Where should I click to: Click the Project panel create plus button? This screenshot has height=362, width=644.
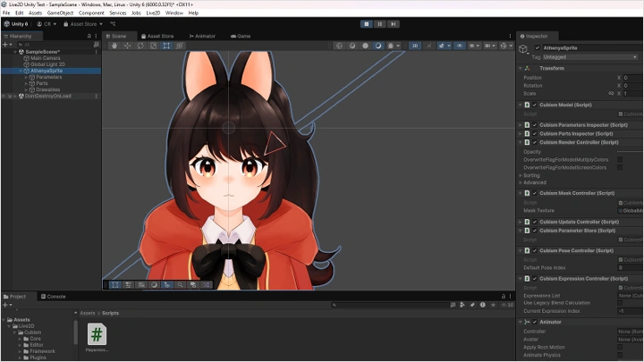[x=7, y=305]
